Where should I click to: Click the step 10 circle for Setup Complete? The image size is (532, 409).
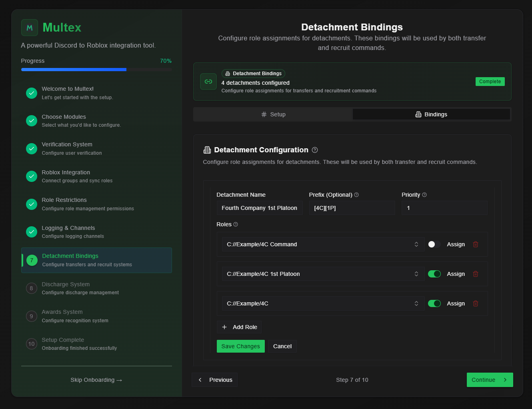tap(32, 344)
